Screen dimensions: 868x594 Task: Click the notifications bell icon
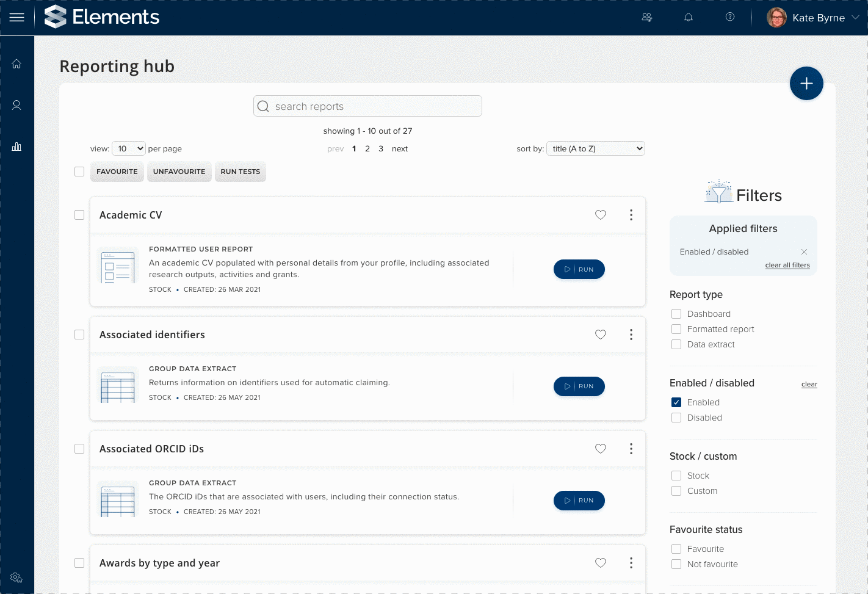point(688,18)
